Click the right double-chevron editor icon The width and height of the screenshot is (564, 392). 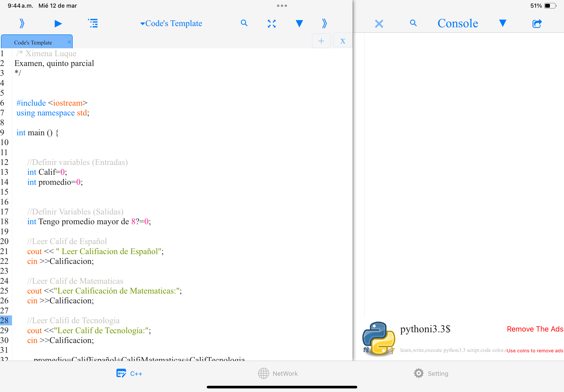coord(324,24)
